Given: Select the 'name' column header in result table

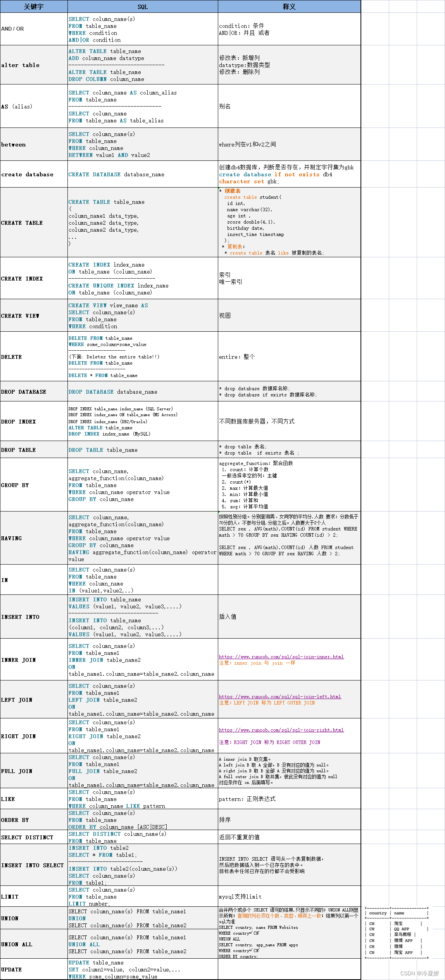Looking at the screenshot, I should pos(399,913).
